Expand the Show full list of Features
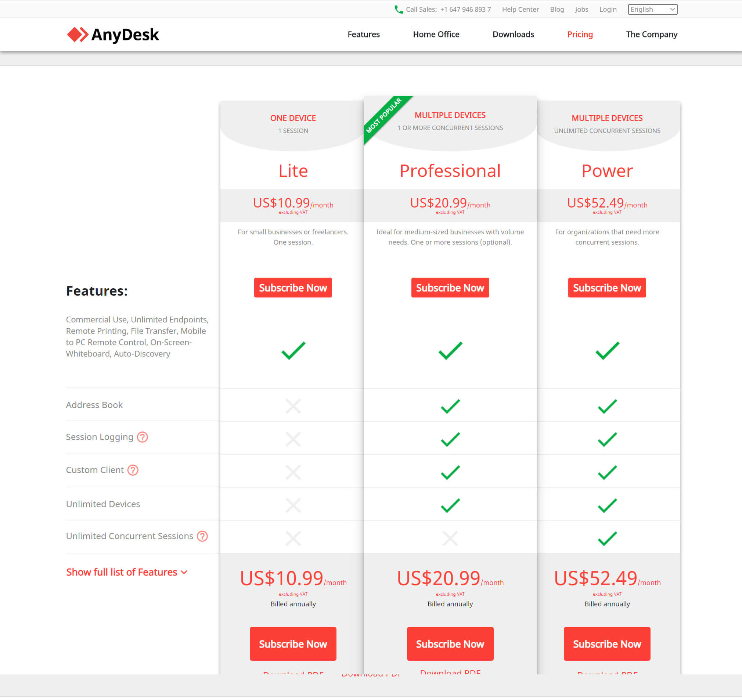 pos(127,572)
